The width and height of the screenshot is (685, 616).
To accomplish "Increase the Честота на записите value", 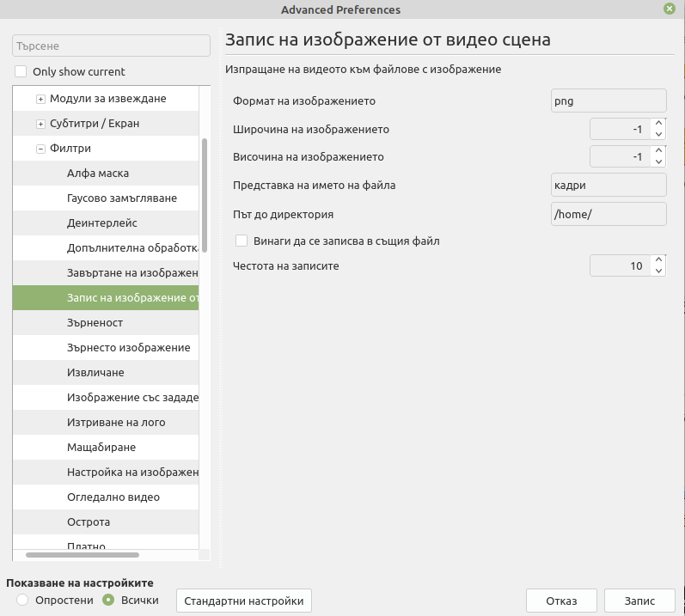I will [658, 260].
